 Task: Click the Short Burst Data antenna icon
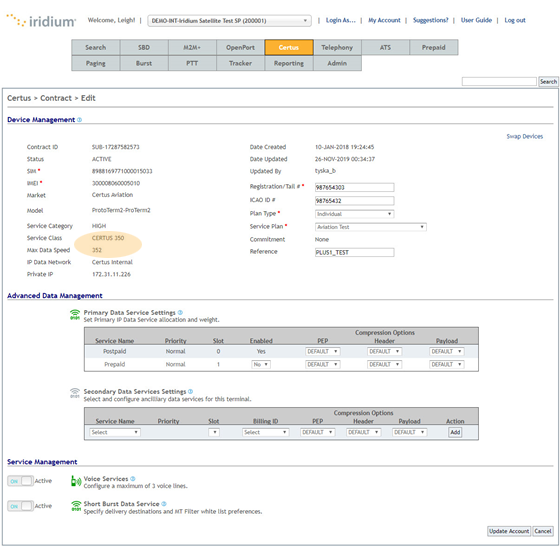[x=76, y=506]
